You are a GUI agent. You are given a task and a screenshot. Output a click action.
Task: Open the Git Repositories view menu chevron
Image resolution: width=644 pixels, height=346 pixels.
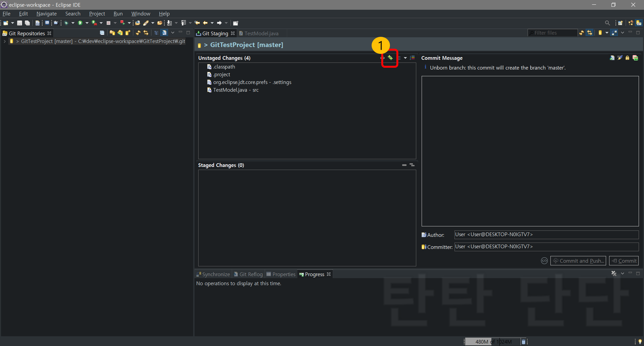tap(173, 33)
